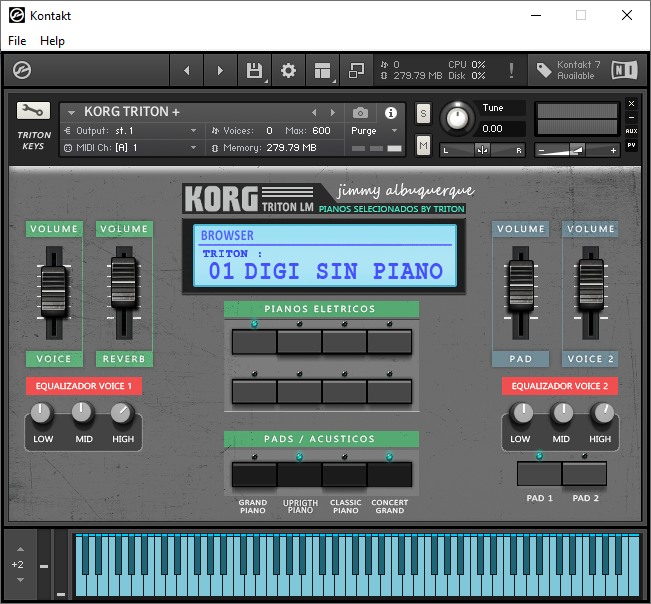This screenshot has height=604, width=651.
Task: Toggle the PAD 2 button
Action: [x=585, y=473]
